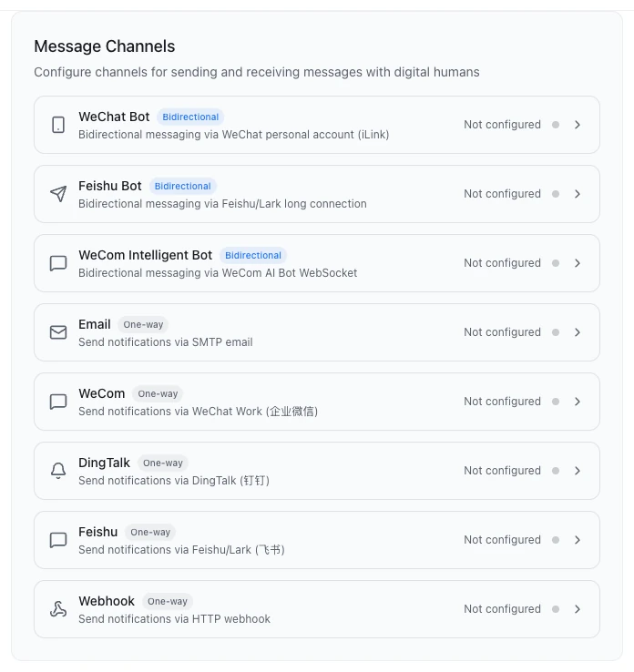The width and height of the screenshot is (634, 672).
Task: Open the one-way Feishu chevron arrow
Action: pos(578,540)
